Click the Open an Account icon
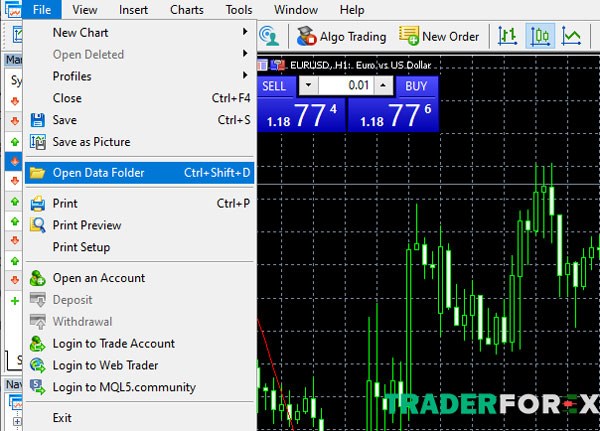This screenshot has height=431, width=600. [x=38, y=278]
